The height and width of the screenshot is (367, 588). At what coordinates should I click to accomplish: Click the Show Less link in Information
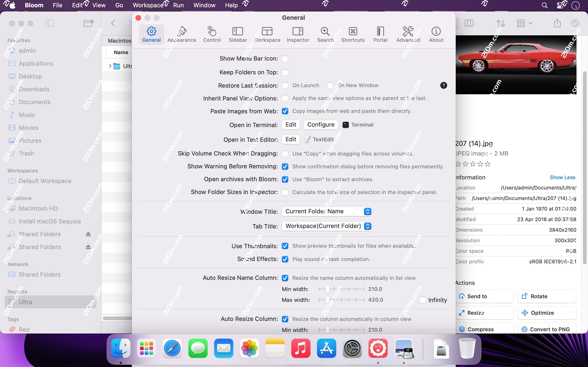tap(562, 177)
